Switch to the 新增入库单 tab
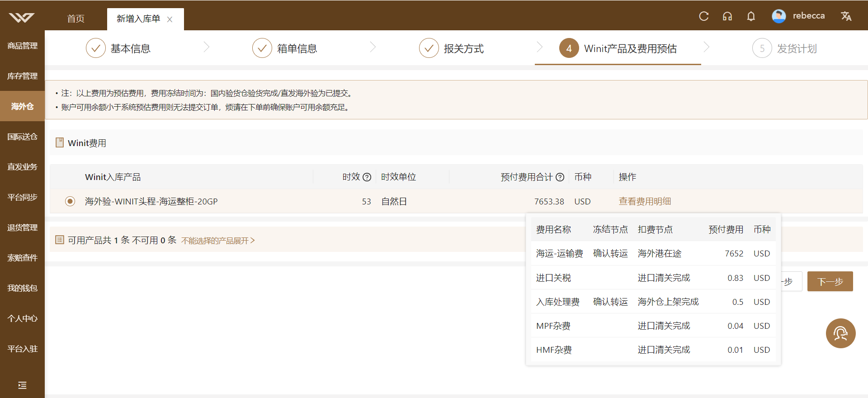The height and width of the screenshot is (398, 868). [138, 19]
